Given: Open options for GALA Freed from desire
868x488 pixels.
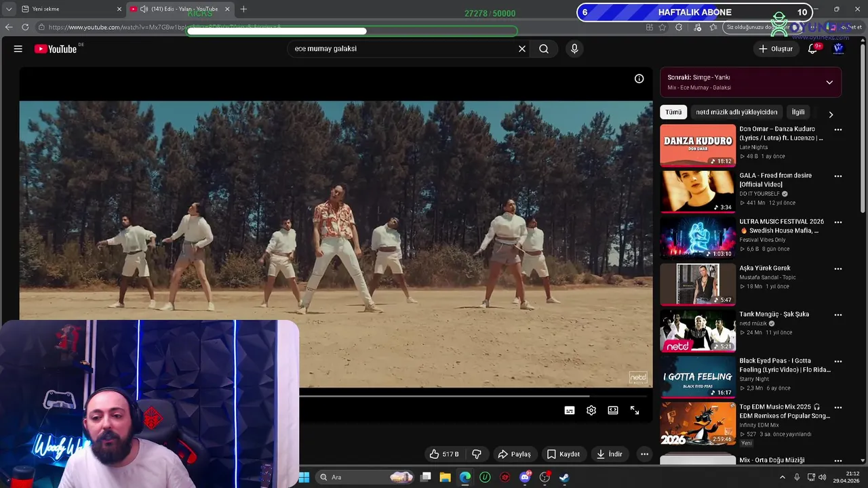Looking at the screenshot, I should click(x=838, y=176).
